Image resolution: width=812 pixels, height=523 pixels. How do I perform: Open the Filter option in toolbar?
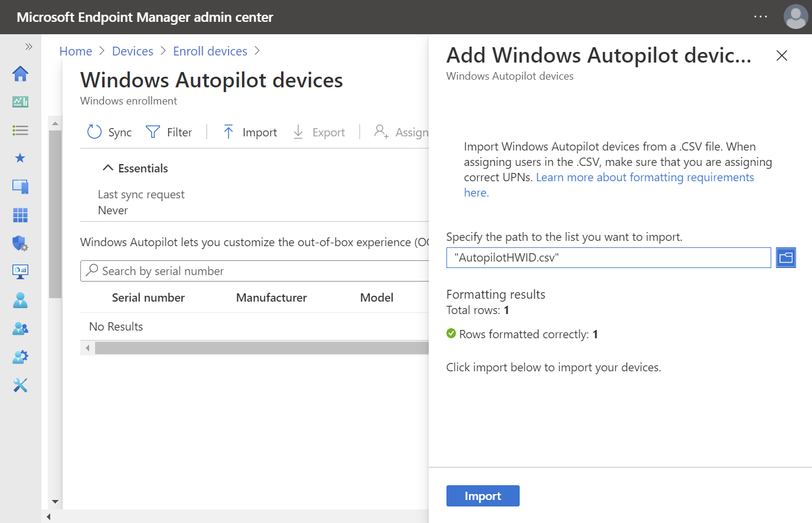[169, 132]
